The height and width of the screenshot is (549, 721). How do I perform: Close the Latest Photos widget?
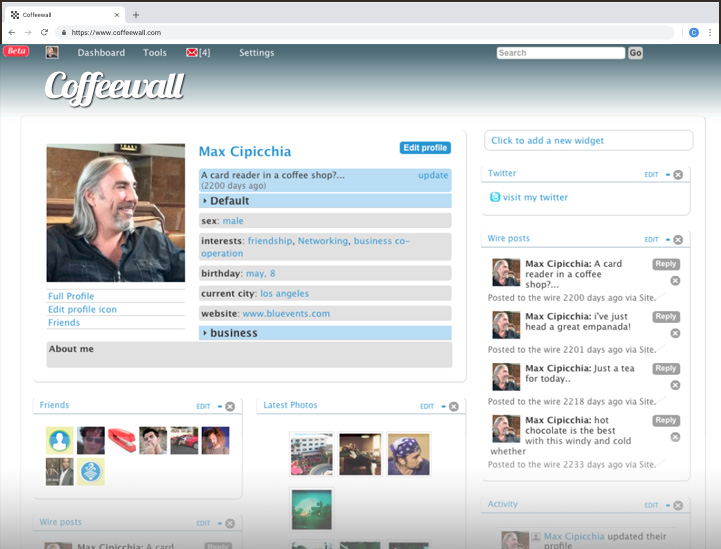[454, 407]
